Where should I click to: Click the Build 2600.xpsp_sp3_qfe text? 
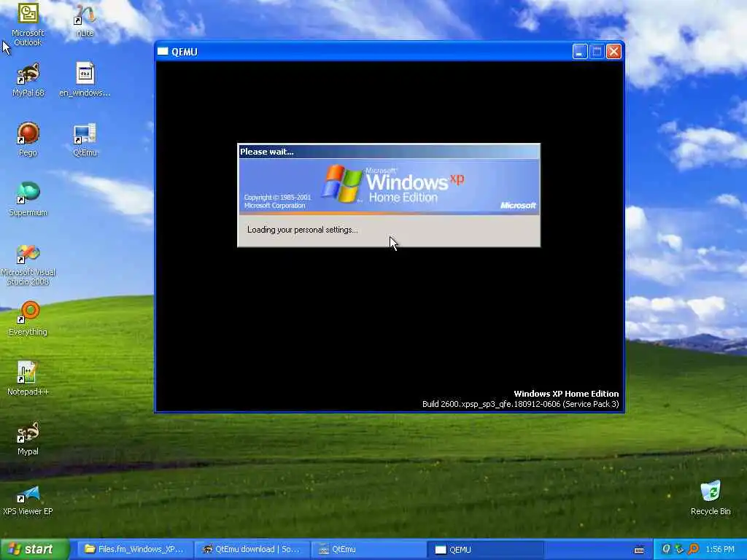pos(520,404)
